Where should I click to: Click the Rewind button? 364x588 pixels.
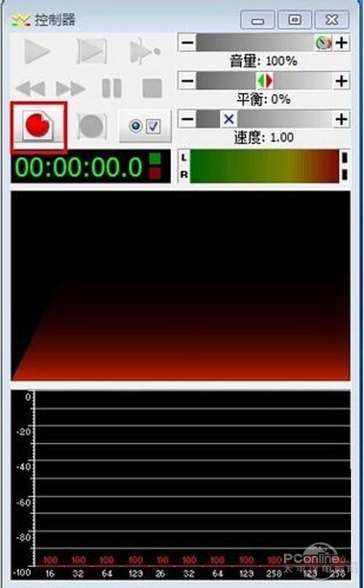31,89
